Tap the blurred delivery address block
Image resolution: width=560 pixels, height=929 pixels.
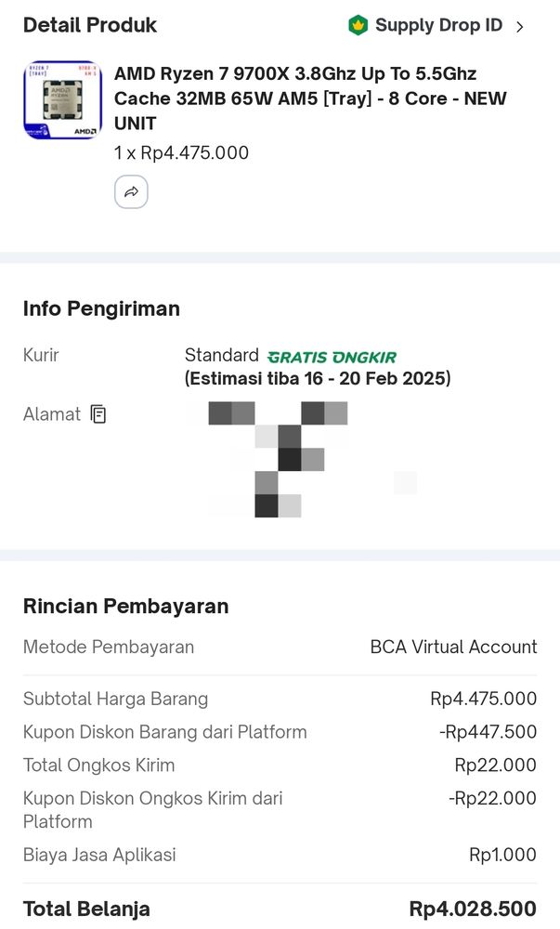tap(288, 459)
